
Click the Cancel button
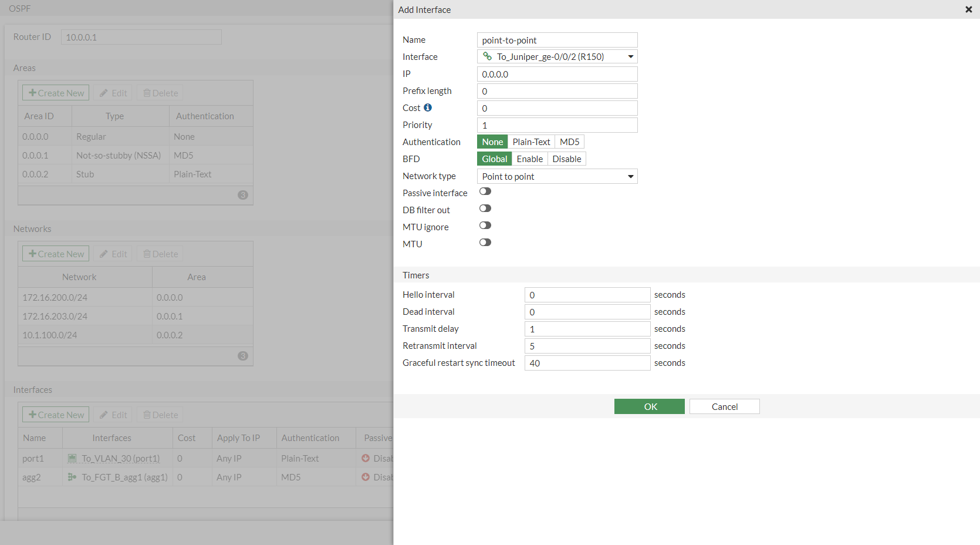724,407
